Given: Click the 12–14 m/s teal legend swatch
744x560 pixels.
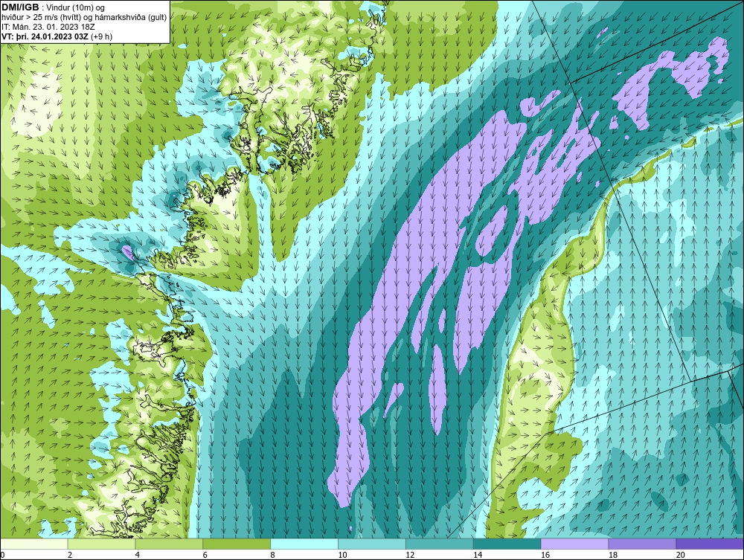Looking at the screenshot, I should (x=440, y=544).
